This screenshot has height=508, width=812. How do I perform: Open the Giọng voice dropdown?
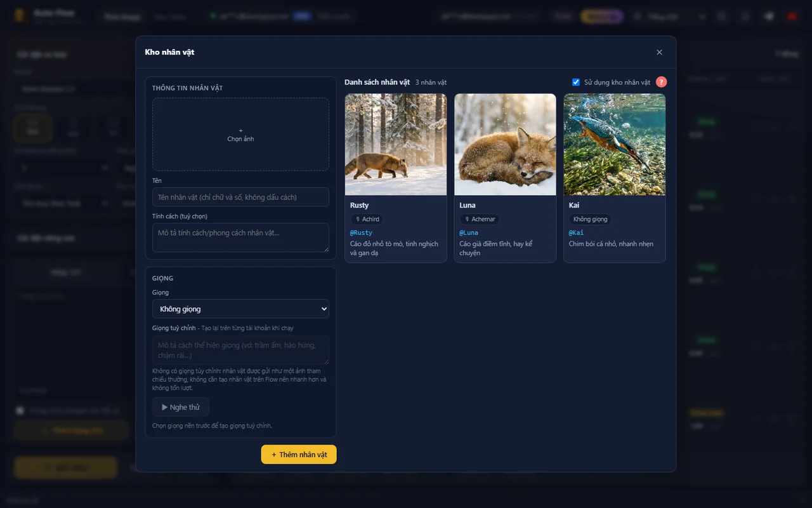coord(240,309)
